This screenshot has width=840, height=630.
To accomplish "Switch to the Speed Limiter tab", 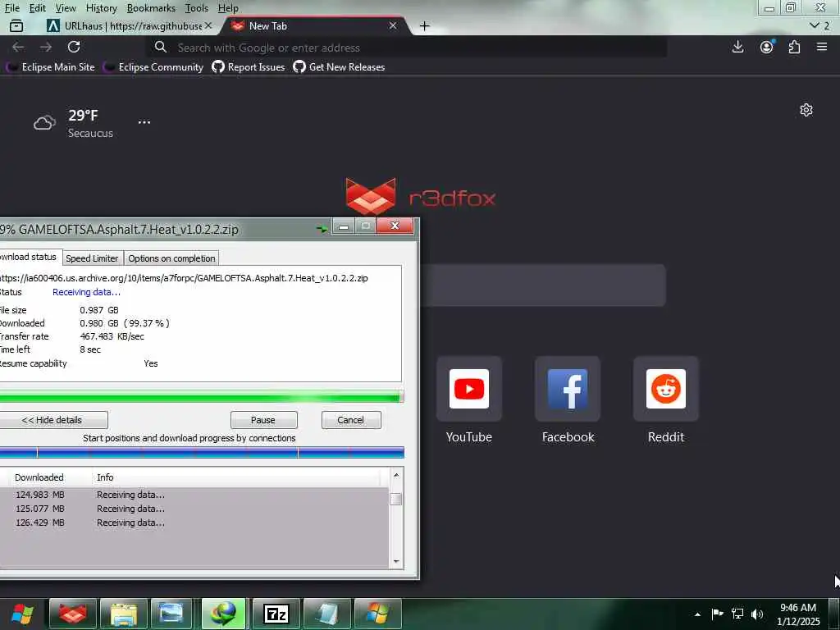I will point(92,258).
